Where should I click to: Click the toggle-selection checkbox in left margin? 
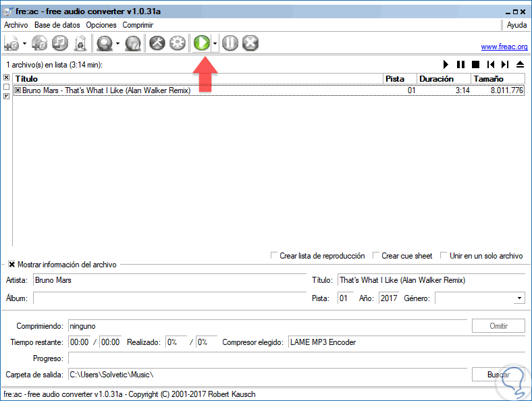point(7,97)
